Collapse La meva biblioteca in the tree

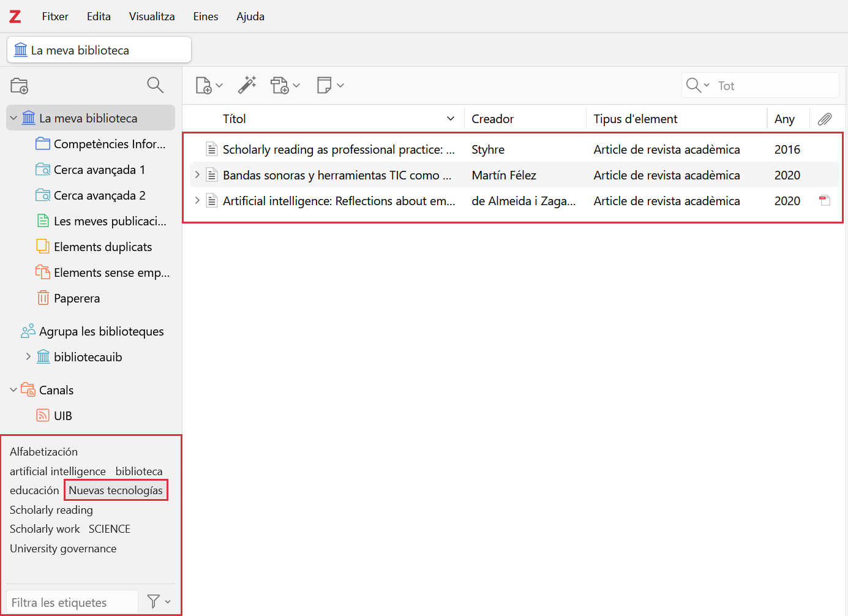[13, 118]
